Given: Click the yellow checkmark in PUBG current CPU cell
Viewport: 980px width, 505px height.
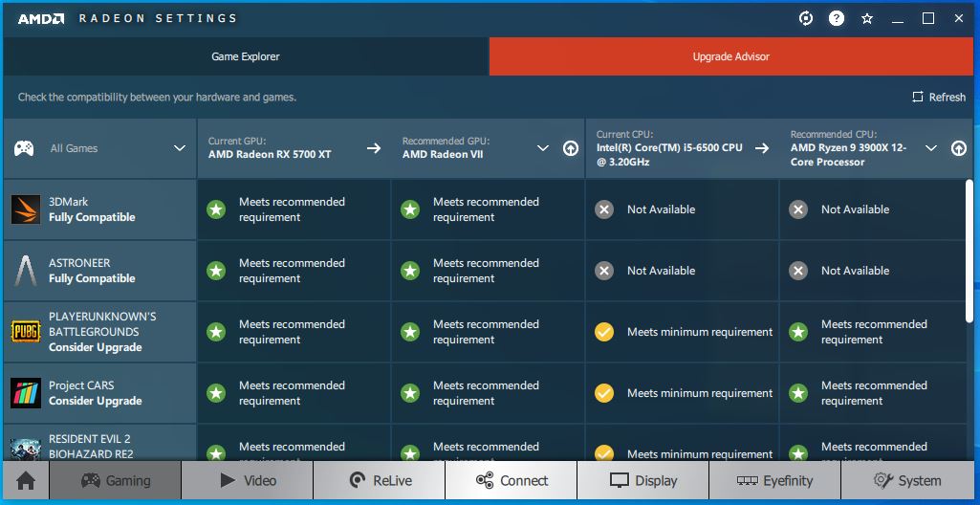Looking at the screenshot, I should pyautogui.click(x=603, y=332).
